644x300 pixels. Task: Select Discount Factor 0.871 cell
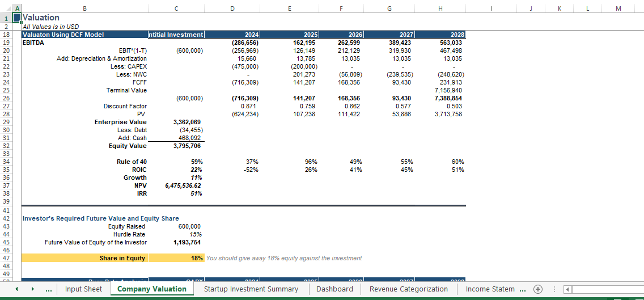232,106
